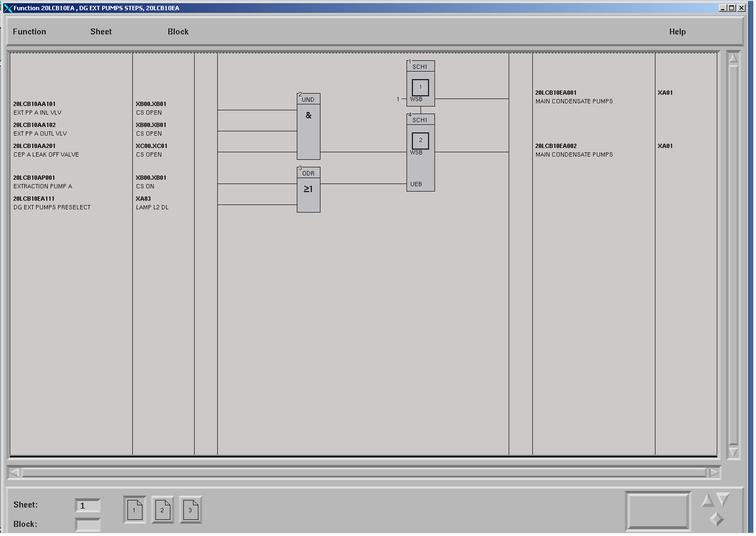Screen dimensions: 756x536
Task: Switch to sheet 2 page icon
Action: [162, 510]
